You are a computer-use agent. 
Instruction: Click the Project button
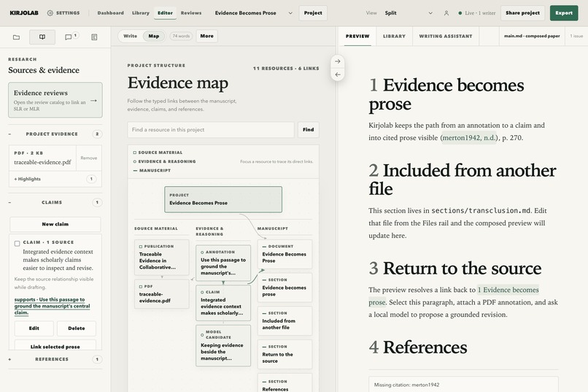coord(313,13)
